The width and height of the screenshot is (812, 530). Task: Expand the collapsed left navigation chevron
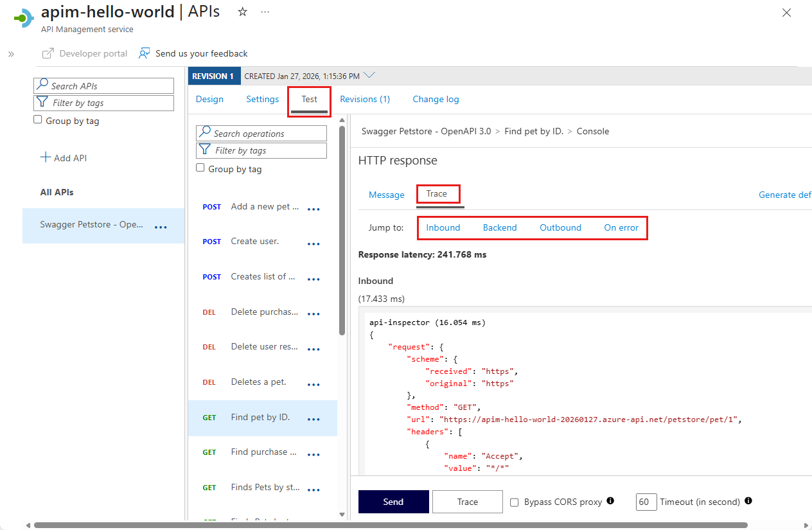[x=10, y=54]
